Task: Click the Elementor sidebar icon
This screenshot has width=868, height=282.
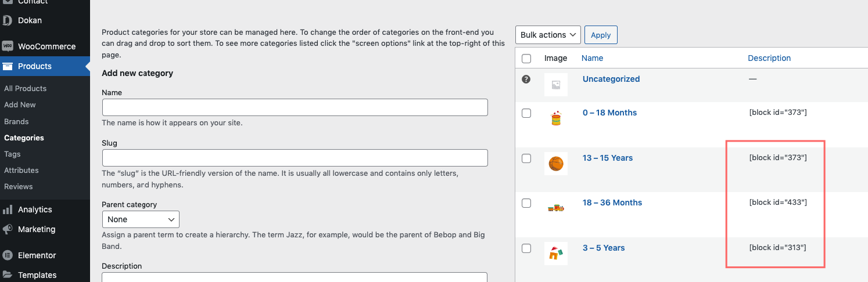Action: pos(8,255)
